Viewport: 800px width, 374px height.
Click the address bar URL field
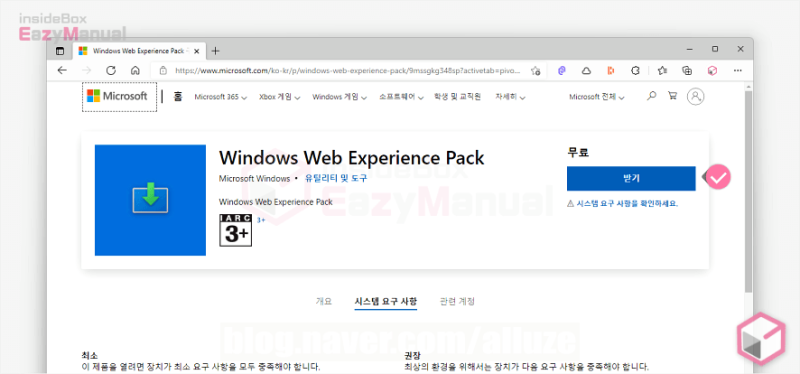[x=347, y=71]
